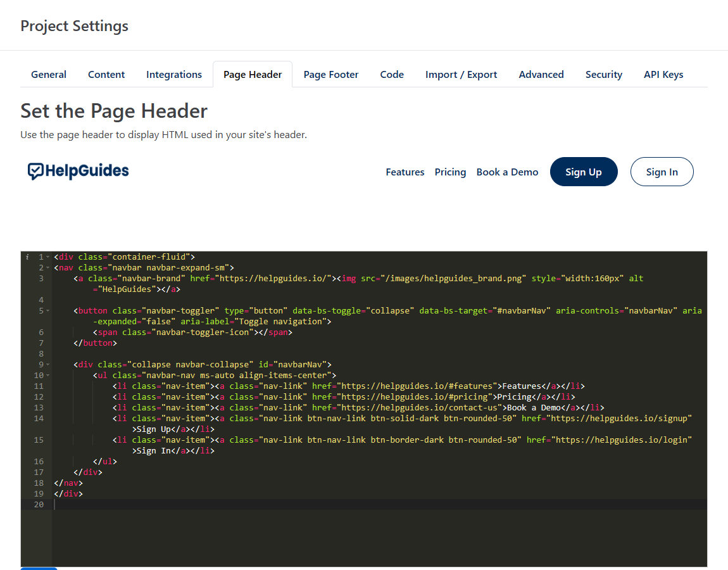Collapse the nav fold at line 2
Viewport: 728px width, 570px height.
coord(47,267)
